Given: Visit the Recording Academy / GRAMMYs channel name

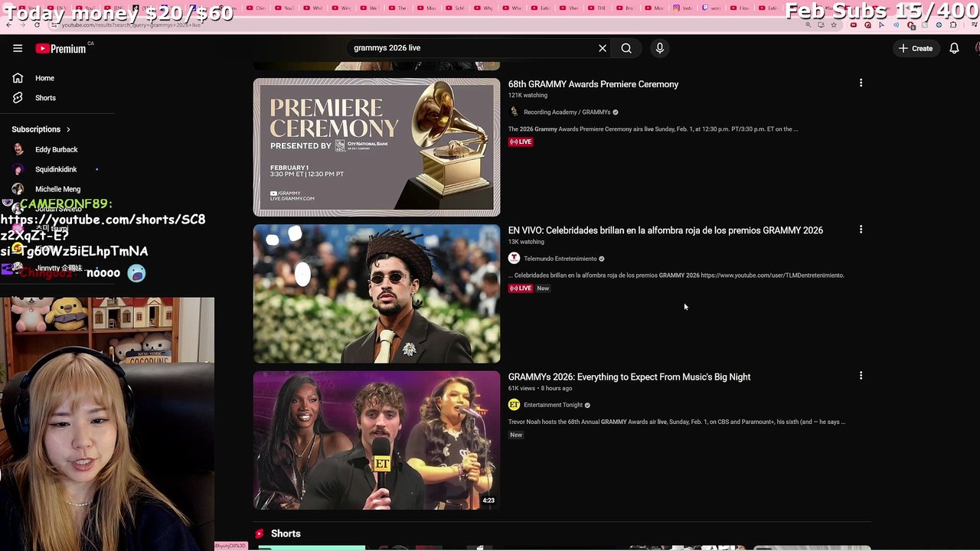Looking at the screenshot, I should point(567,112).
